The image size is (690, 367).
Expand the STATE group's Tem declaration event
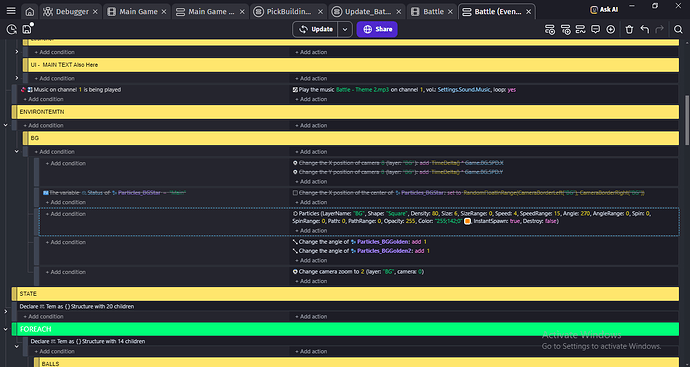(6, 312)
